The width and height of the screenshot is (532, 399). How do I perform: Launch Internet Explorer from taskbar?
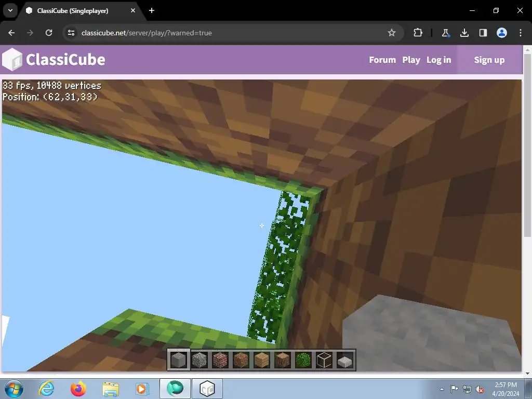tap(46, 389)
